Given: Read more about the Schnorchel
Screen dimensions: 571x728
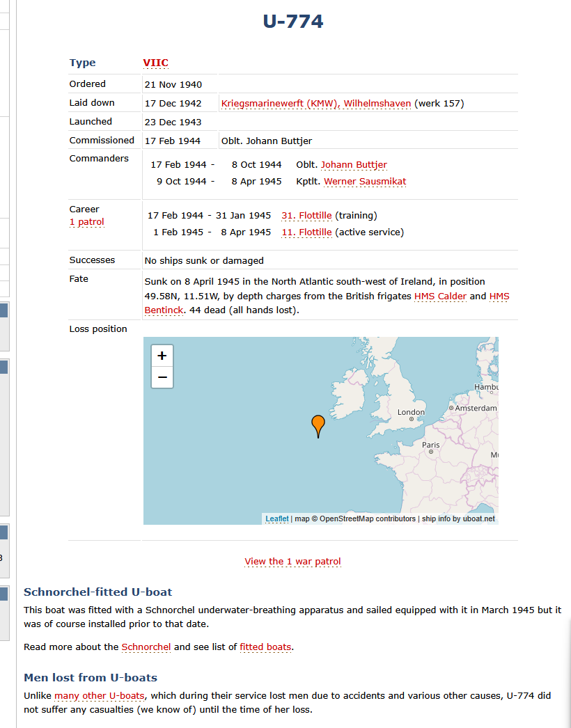Looking at the screenshot, I should (146, 647).
